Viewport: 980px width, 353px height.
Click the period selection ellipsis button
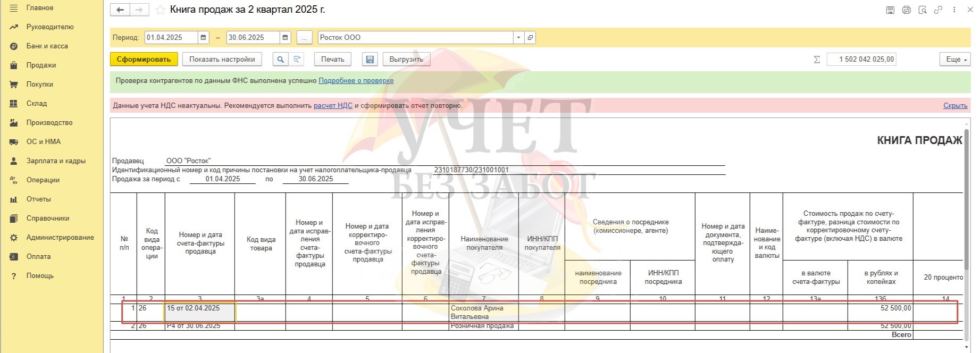(x=304, y=38)
